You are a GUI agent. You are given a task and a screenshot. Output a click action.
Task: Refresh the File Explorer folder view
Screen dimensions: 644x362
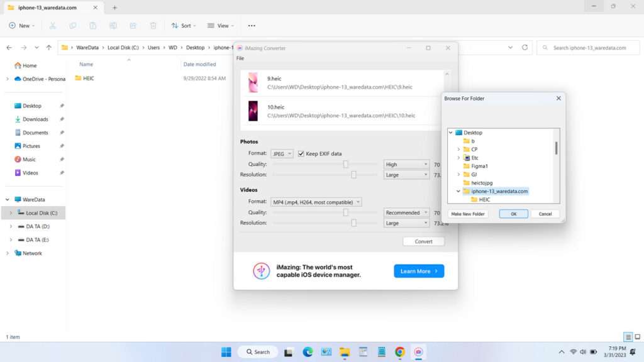coord(525,48)
